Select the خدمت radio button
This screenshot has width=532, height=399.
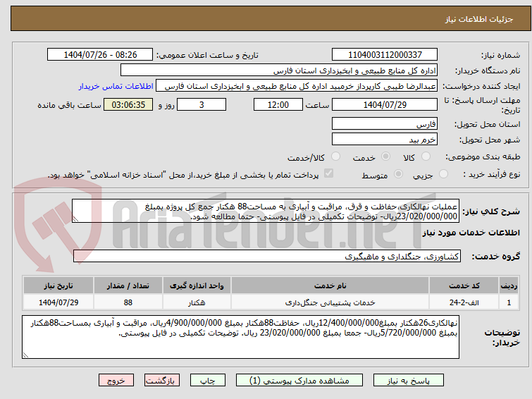pos(385,156)
